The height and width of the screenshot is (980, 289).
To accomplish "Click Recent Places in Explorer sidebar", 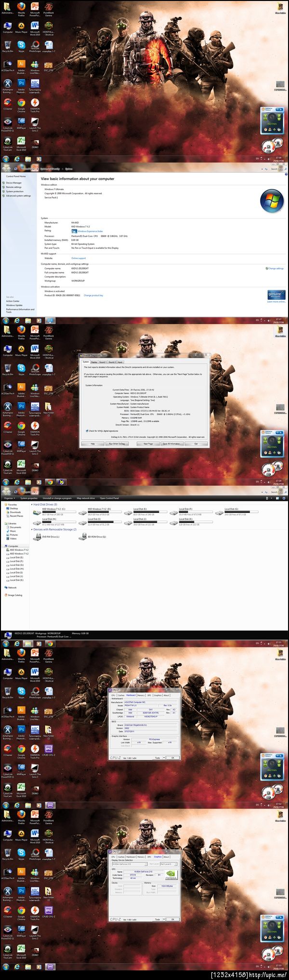I will (x=16, y=516).
